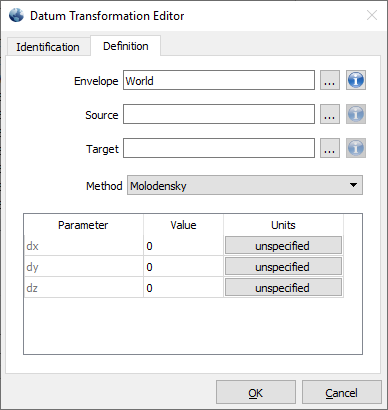This screenshot has width=388, height=410.
Task: Dismiss dialog with Cancel button
Action: click(x=342, y=393)
